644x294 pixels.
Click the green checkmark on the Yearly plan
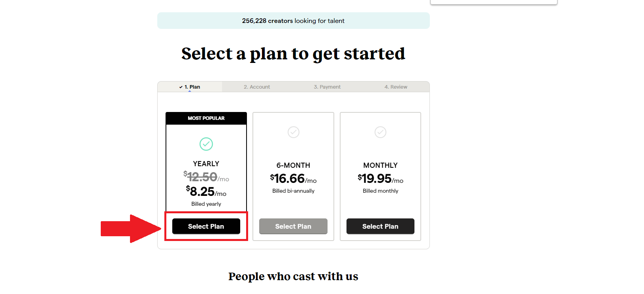[206, 144]
